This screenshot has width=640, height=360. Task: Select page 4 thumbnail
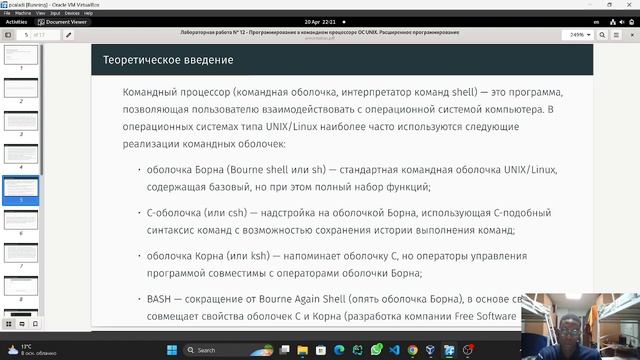[21, 154]
